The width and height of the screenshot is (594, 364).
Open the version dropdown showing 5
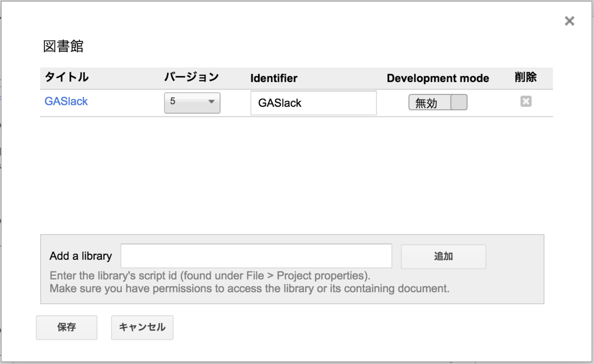point(192,103)
